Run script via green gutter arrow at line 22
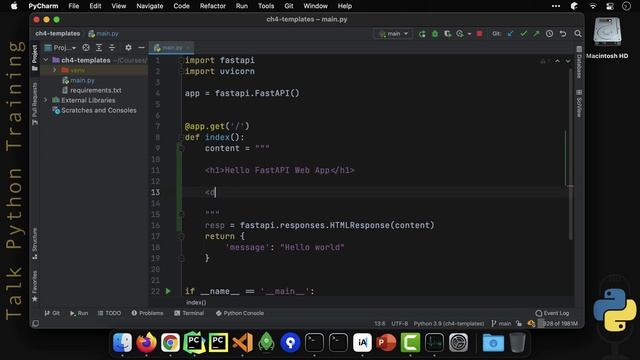Screen dimensions: 640x360 coord(168,291)
